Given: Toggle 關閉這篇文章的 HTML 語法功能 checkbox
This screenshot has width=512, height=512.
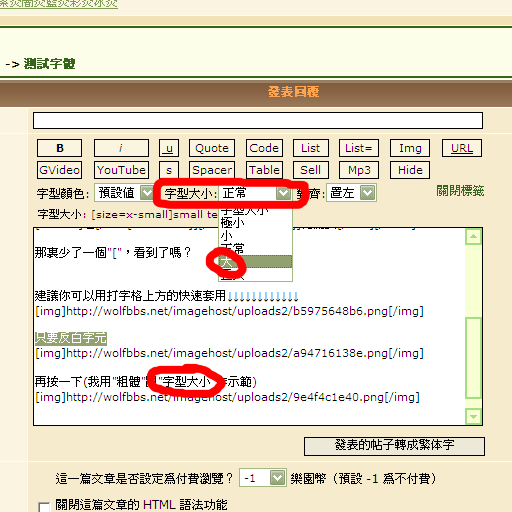Looking at the screenshot, I should pyautogui.click(x=44, y=507).
